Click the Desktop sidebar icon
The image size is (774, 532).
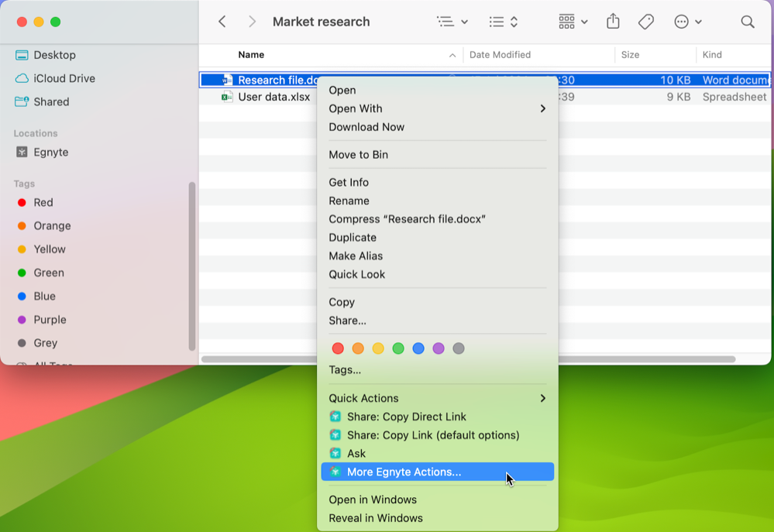coord(22,55)
